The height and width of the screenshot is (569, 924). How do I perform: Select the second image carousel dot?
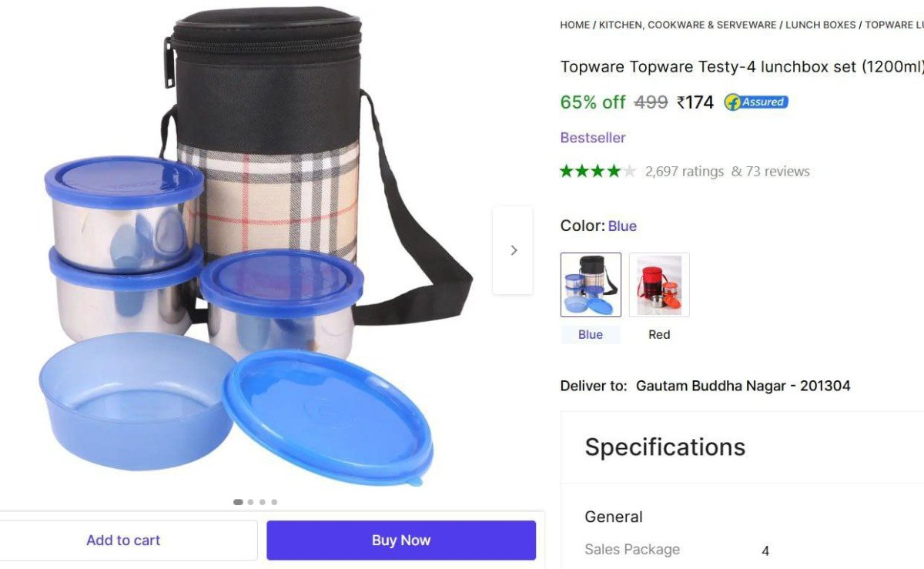250,502
